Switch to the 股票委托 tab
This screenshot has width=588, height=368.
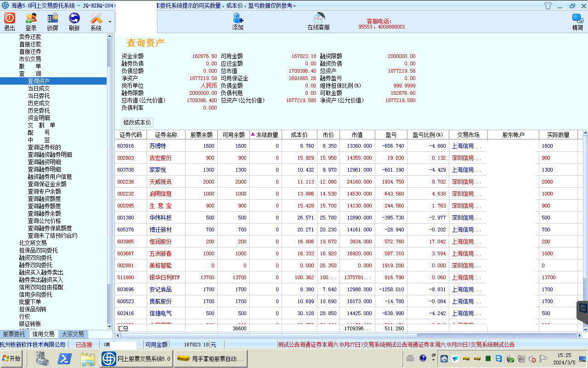click(x=14, y=334)
